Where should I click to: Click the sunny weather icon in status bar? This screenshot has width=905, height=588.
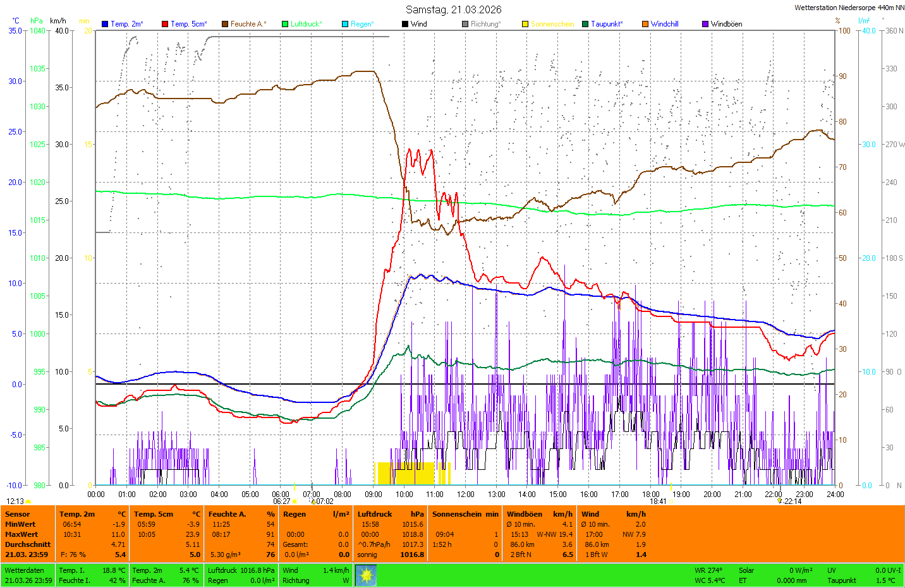tap(366, 575)
